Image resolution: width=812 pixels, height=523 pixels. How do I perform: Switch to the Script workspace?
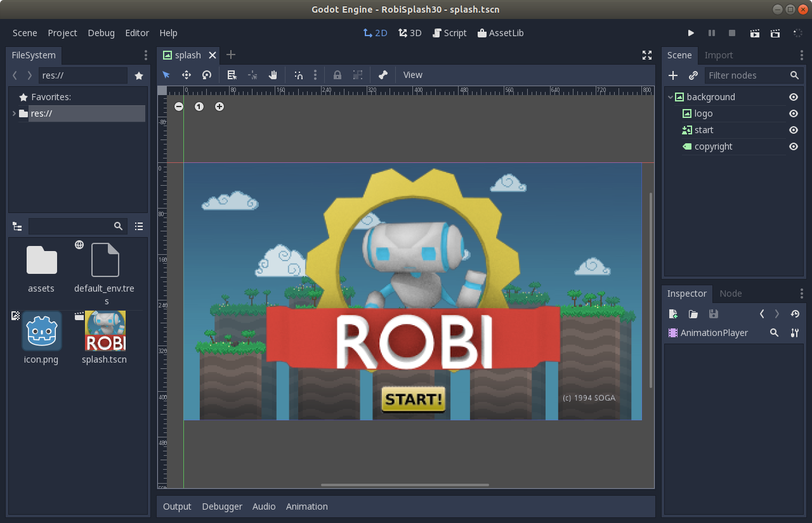point(449,33)
